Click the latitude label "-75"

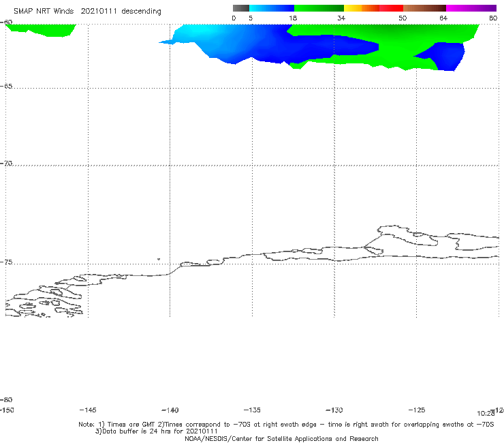pyautogui.click(x=6, y=262)
